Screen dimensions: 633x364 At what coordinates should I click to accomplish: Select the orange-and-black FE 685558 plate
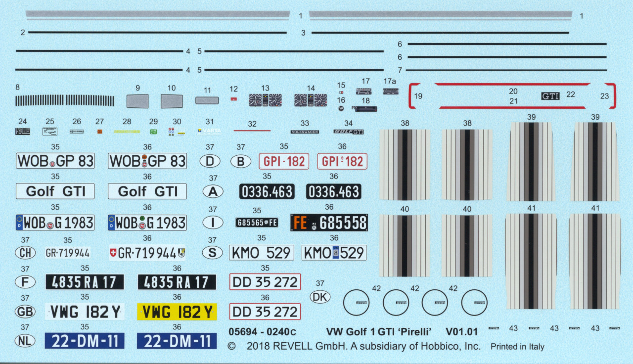tap(329, 223)
